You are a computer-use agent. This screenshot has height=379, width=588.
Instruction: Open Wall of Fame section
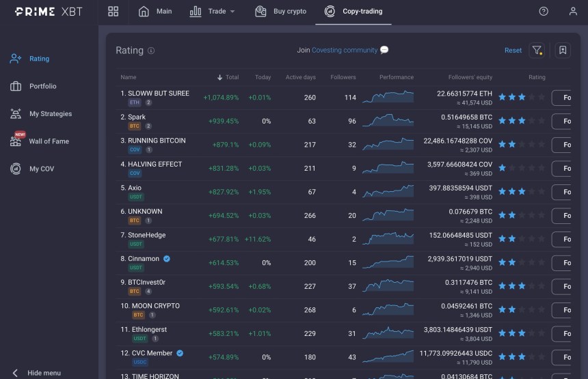[40, 141]
